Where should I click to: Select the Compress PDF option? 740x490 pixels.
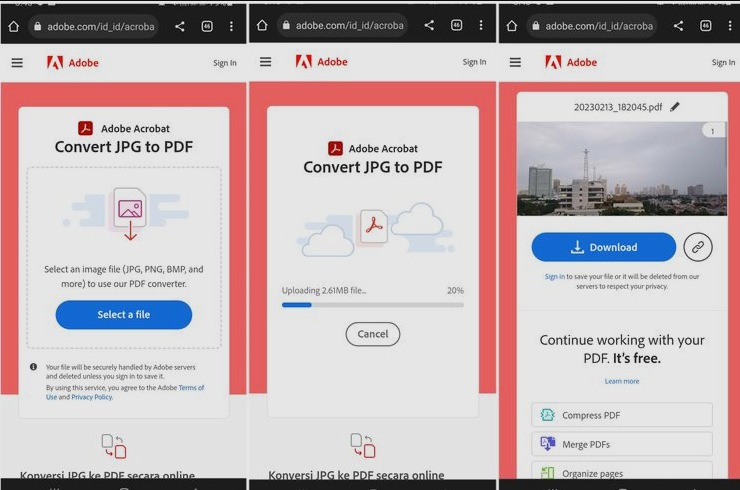coord(622,415)
